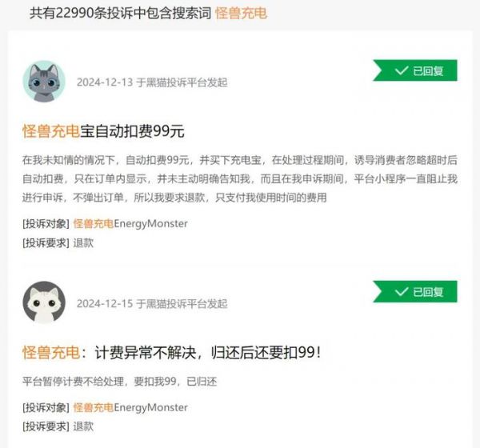The height and width of the screenshot is (448, 480).
Task: Click the second 投诉对象 label
Action: [x=46, y=407]
